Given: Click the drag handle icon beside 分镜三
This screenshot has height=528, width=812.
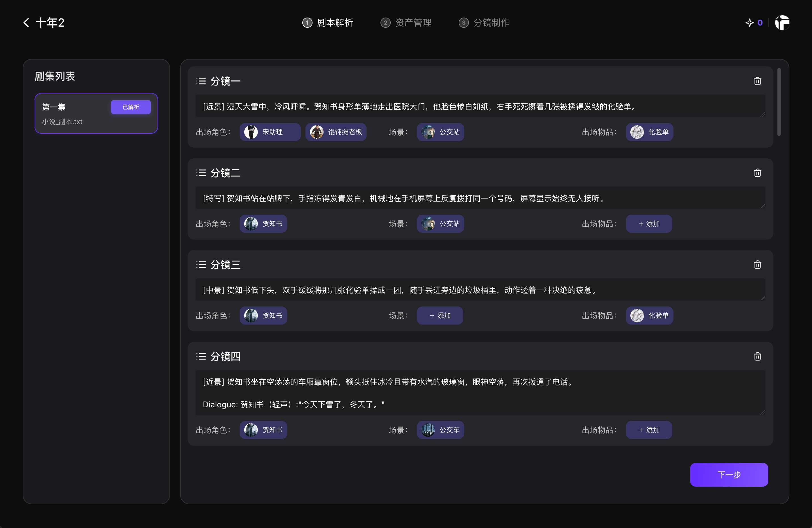Looking at the screenshot, I should pos(201,264).
